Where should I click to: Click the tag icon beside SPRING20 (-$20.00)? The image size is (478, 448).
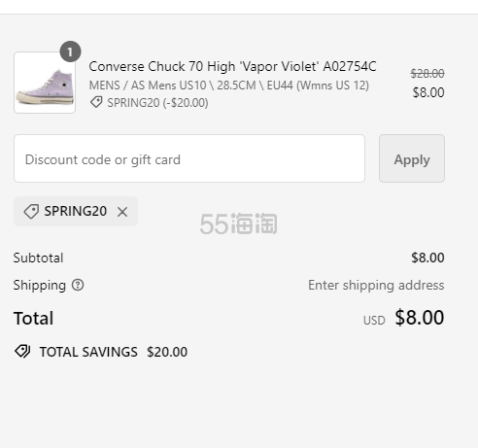(96, 102)
